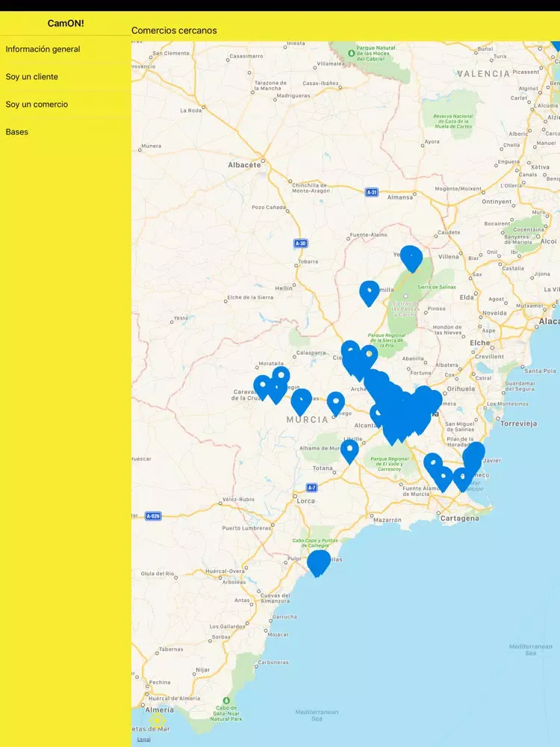Viewport: 560px width, 747px height.
Task: Click the Elche city label
Action: 479,343
